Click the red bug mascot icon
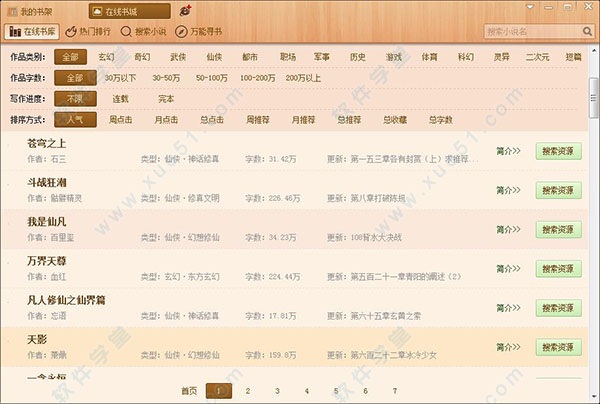 point(186,11)
